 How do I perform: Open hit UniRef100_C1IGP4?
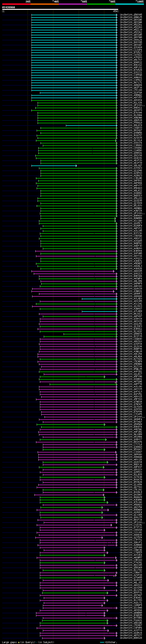click(131, 50)
